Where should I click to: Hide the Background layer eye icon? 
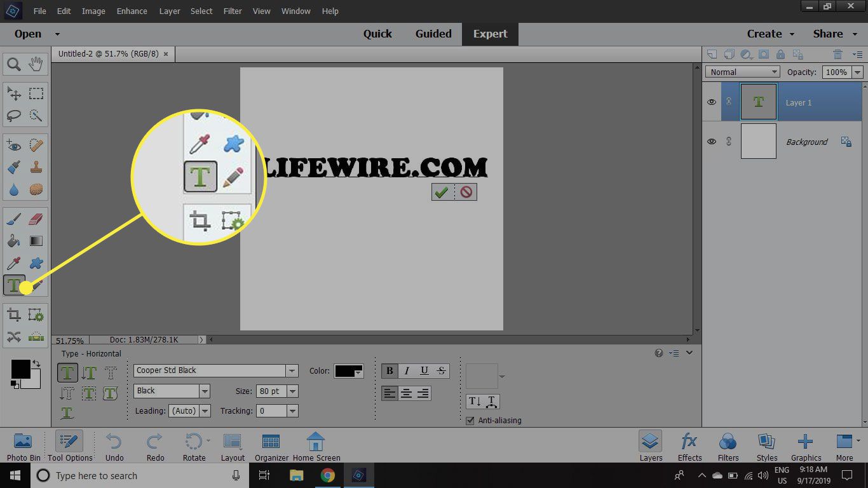pos(712,142)
